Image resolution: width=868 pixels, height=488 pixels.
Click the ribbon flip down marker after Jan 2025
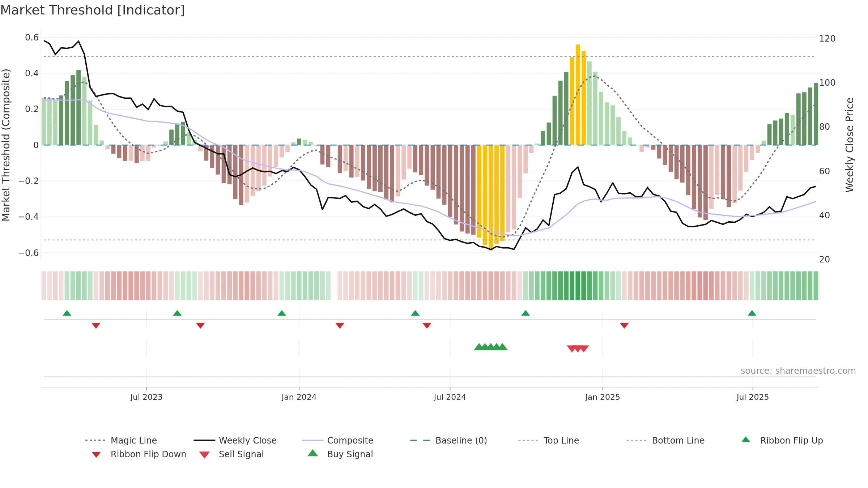coord(624,326)
